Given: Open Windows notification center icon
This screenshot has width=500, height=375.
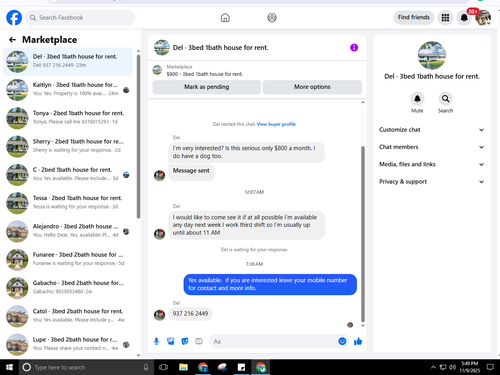Looking at the screenshot, I should click(x=490, y=367).
